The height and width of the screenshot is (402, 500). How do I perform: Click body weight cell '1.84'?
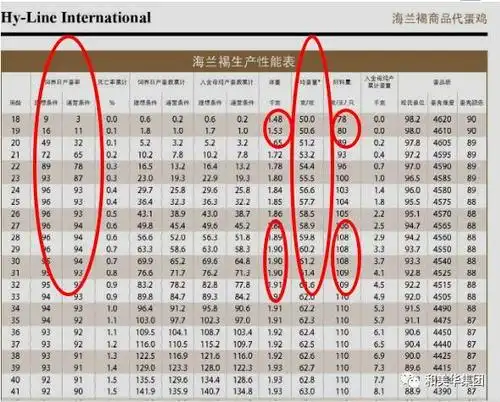(275, 190)
